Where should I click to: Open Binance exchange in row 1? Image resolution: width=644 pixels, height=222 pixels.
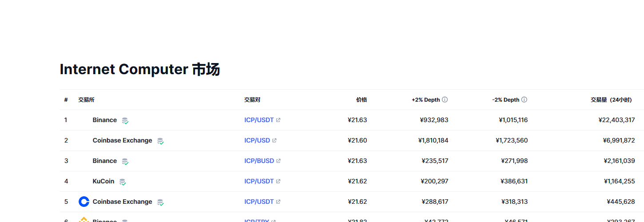[105, 120]
